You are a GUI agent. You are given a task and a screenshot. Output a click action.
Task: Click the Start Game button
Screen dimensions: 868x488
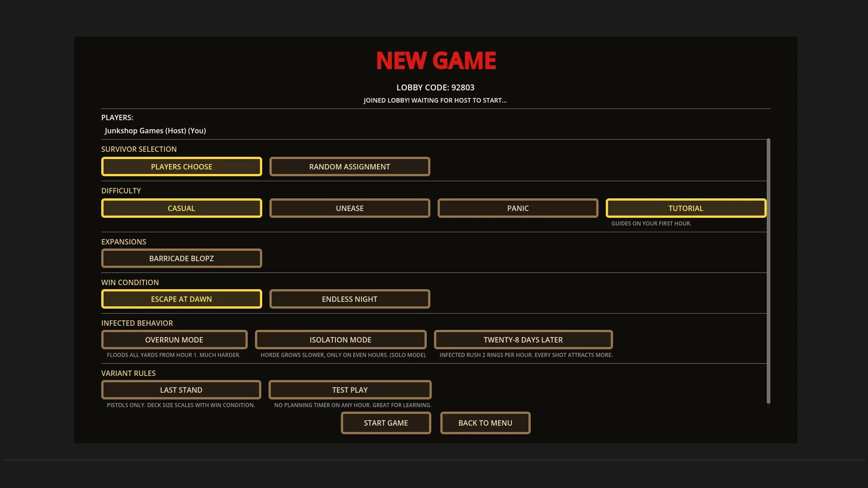click(x=386, y=423)
